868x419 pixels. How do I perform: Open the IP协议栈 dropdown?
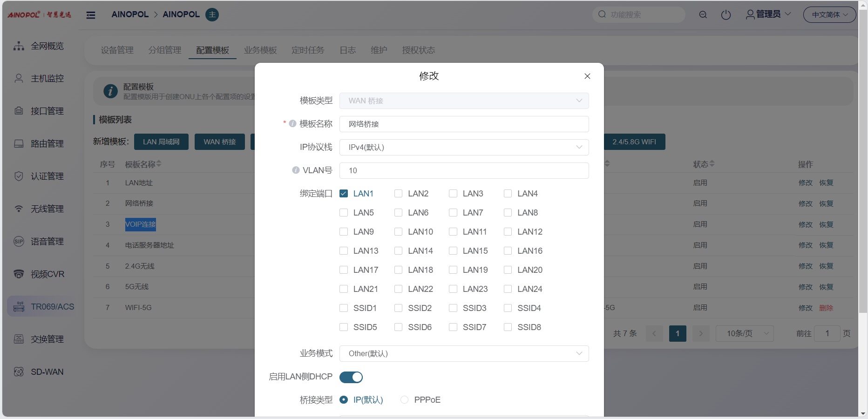[x=464, y=148]
